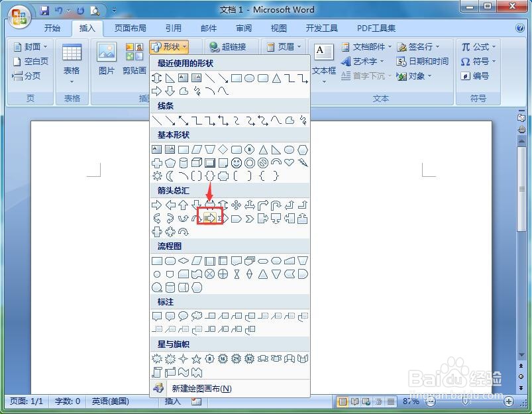Image resolution: width=532 pixels, height=414 pixels.
Task: Pick the smiley face basic shape
Action: point(237,163)
